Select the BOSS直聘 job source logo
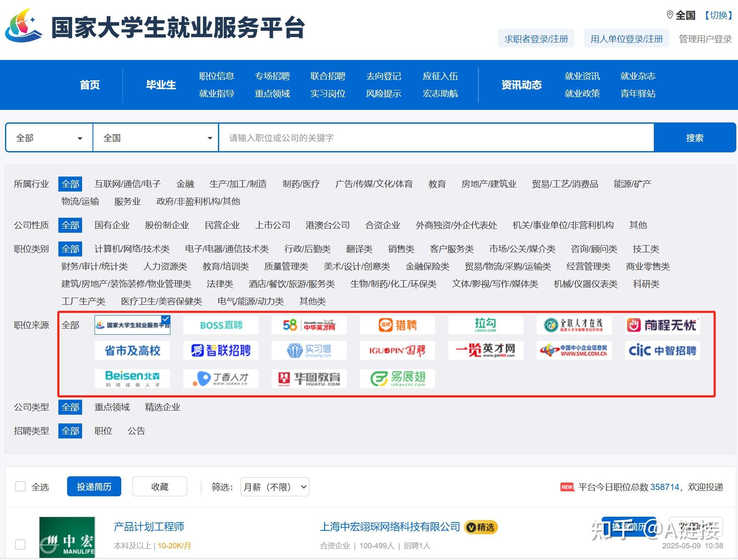The width and height of the screenshot is (738, 560). [221, 325]
